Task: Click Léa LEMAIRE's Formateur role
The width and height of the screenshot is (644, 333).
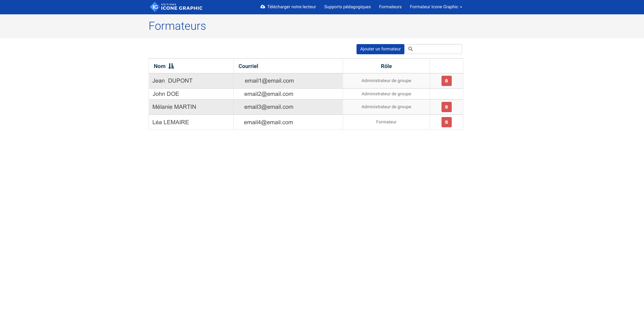Action: pos(386,122)
